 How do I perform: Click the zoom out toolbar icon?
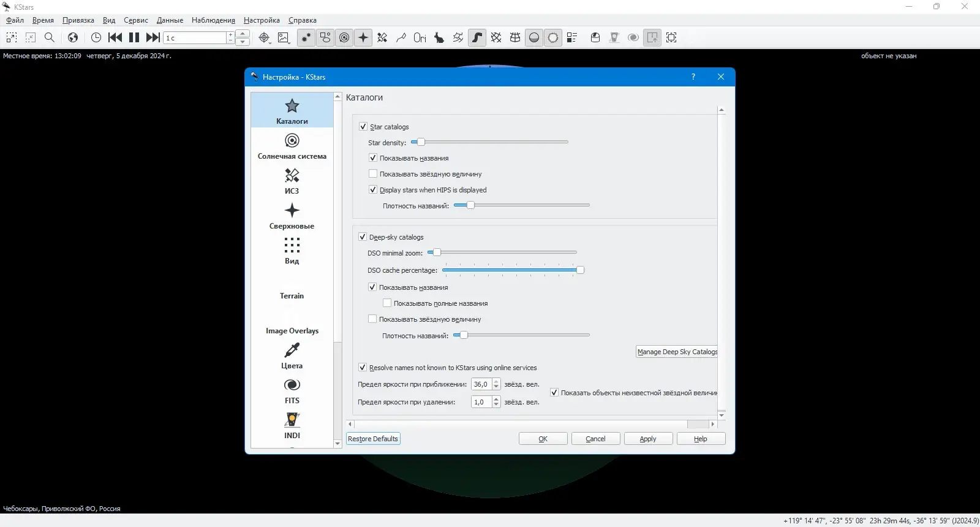pos(31,37)
